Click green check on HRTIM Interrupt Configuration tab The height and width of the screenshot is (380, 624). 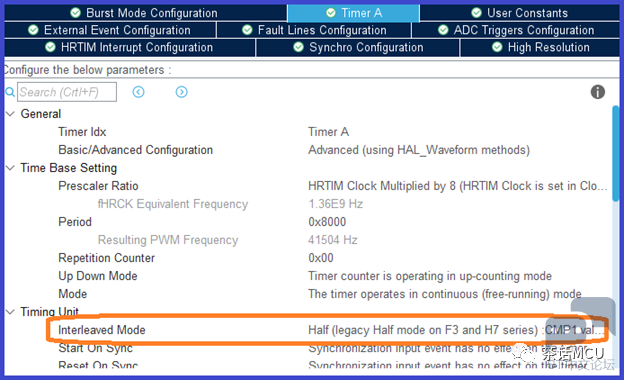(50, 47)
